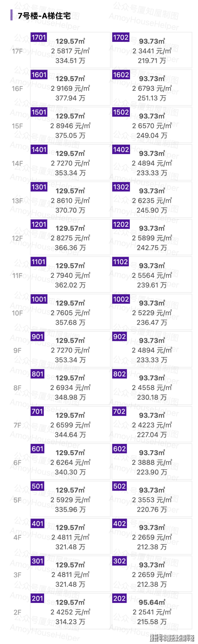Click the 1202 unit number badge
The width and height of the screenshot is (198, 644).
pyautogui.click(x=121, y=224)
